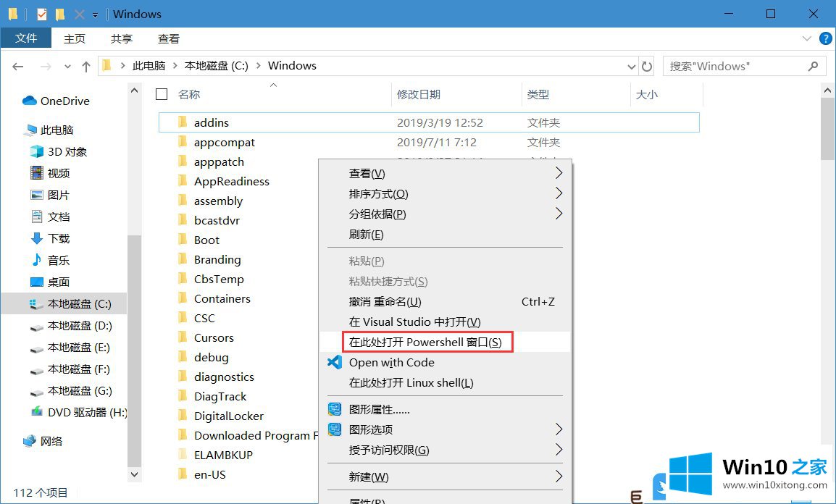The image size is (836, 504).
Task: Select 本地磁盘 (D:) in sidebar
Action: pos(71,326)
